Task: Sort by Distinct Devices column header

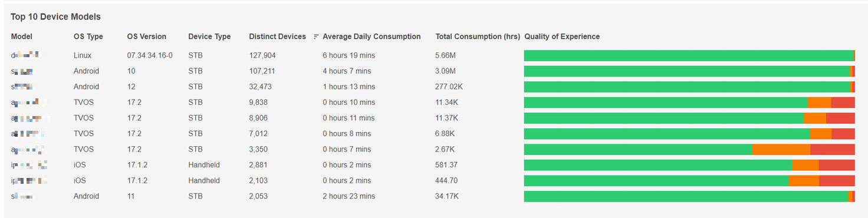Action: (278, 37)
